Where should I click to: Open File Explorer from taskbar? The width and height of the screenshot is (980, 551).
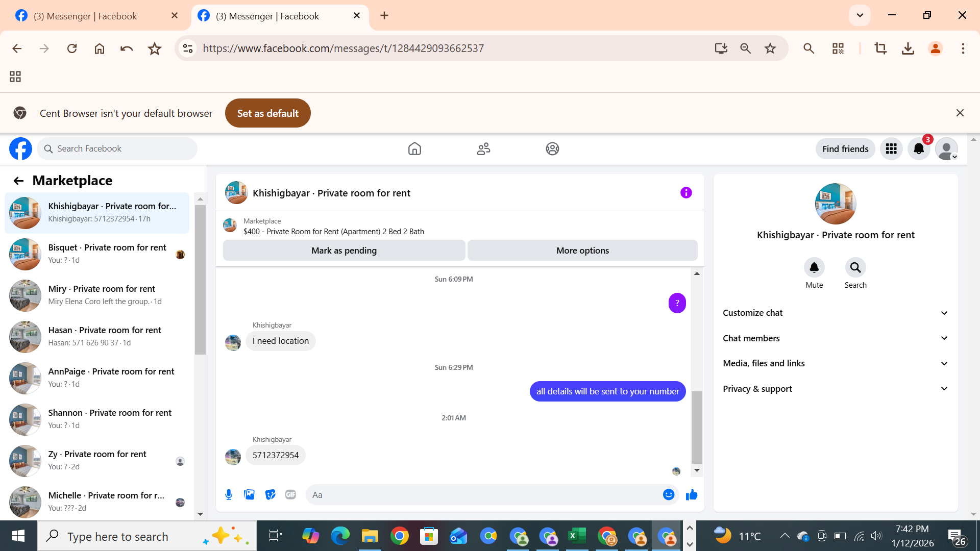[x=370, y=536]
